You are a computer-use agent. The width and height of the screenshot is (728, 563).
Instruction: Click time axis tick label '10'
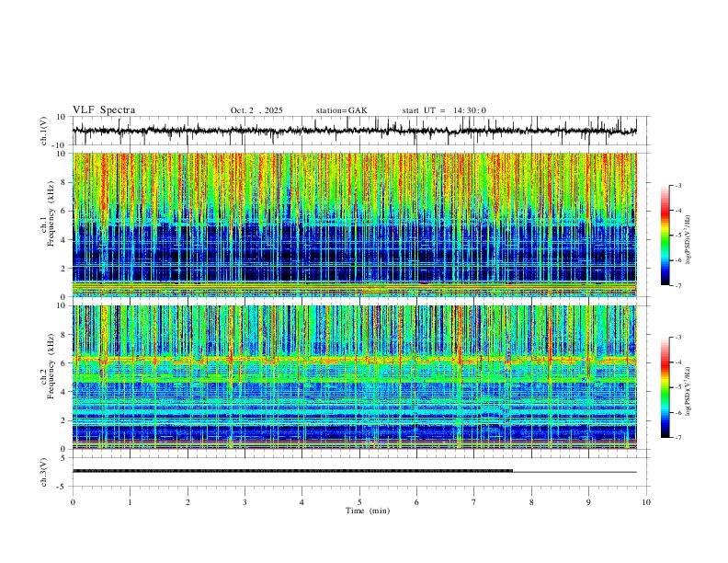tap(646, 502)
